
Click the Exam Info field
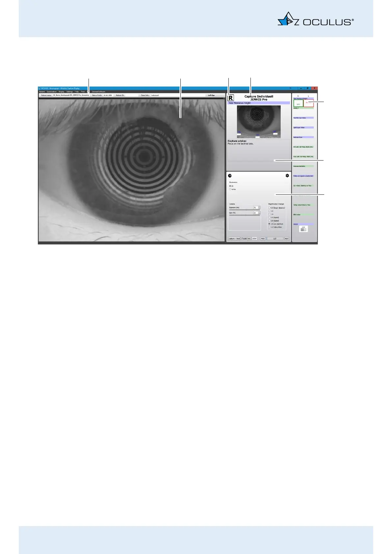pos(178,95)
